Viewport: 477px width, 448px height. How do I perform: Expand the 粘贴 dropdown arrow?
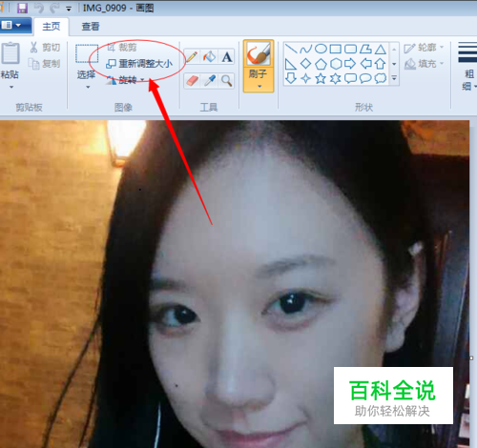(x=11, y=87)
